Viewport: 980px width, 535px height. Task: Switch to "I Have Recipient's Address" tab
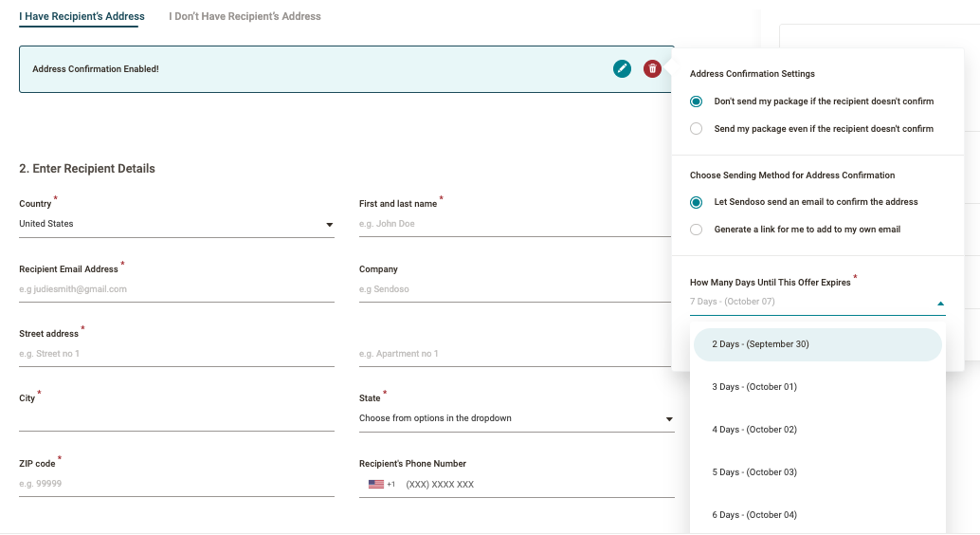coord(82,16)
